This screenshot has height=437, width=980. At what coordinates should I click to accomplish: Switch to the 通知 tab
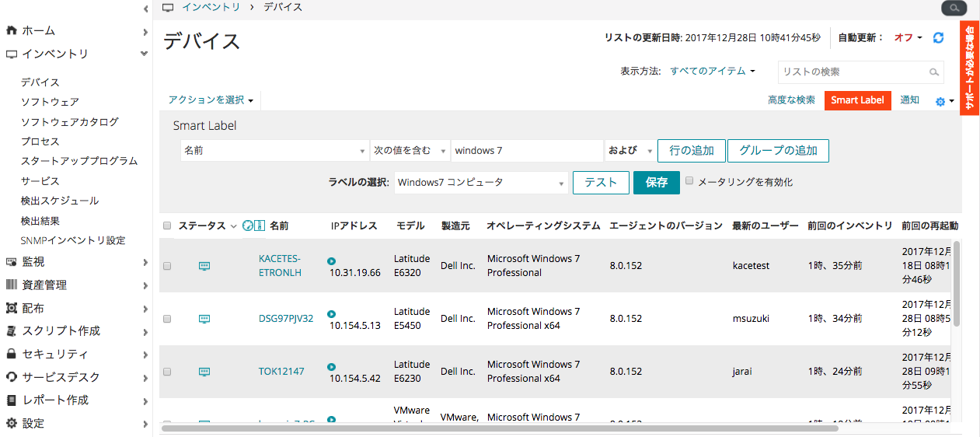click(910, 100)
